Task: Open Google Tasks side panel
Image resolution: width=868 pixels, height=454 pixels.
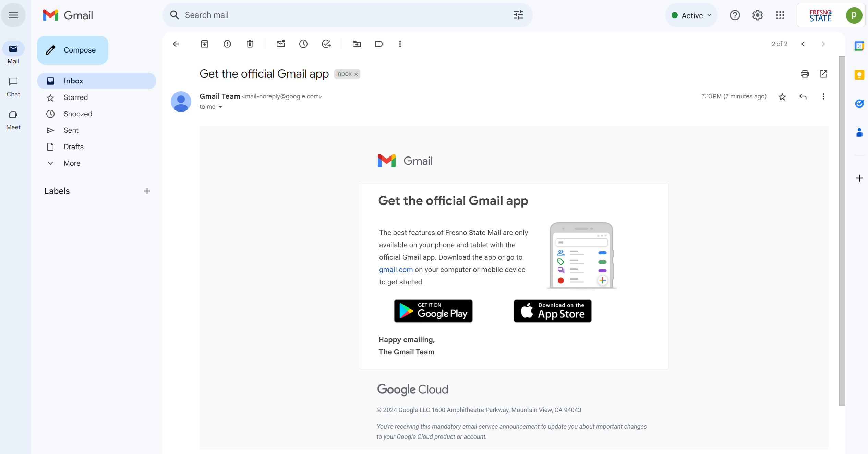Action: pyautogui.click(x=859, y=103)
